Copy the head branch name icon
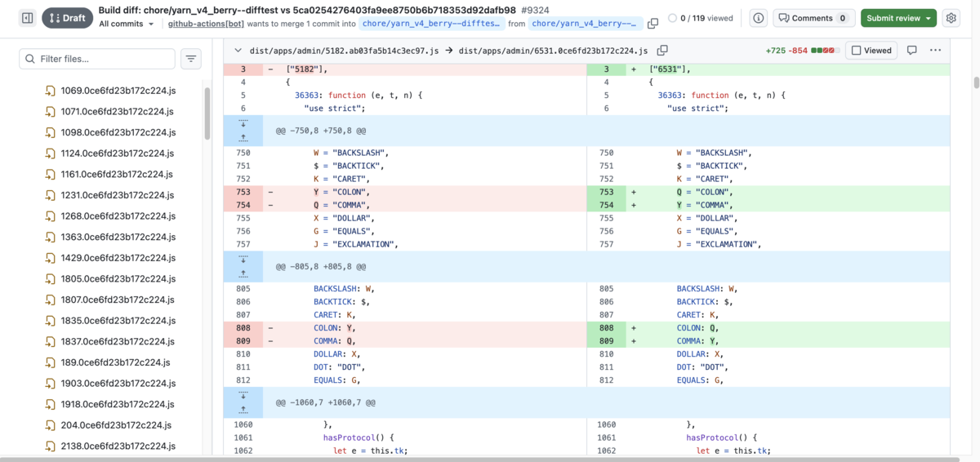 pyautogui.click(x=653, y=24)
